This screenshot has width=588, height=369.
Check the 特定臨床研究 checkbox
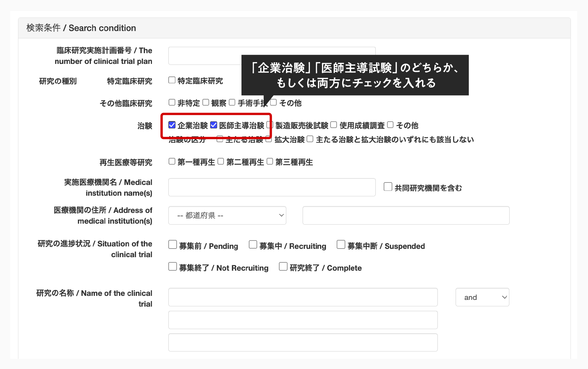172,80
